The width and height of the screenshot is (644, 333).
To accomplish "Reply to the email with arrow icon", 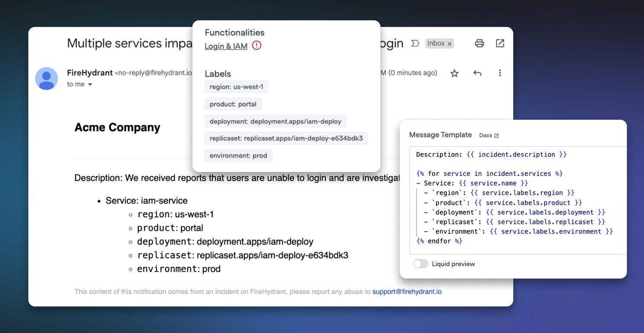I will pyautogui.click(x=477, y=73).
